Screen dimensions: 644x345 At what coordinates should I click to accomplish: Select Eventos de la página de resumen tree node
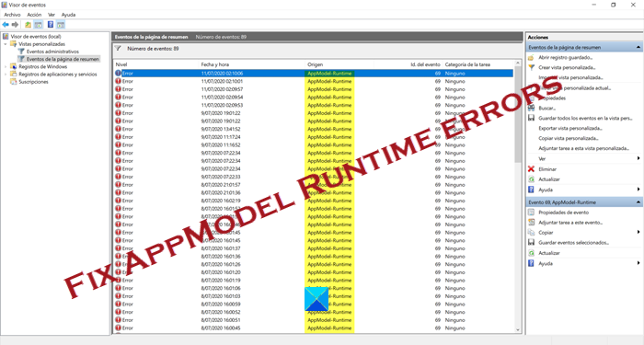[63, 59]
